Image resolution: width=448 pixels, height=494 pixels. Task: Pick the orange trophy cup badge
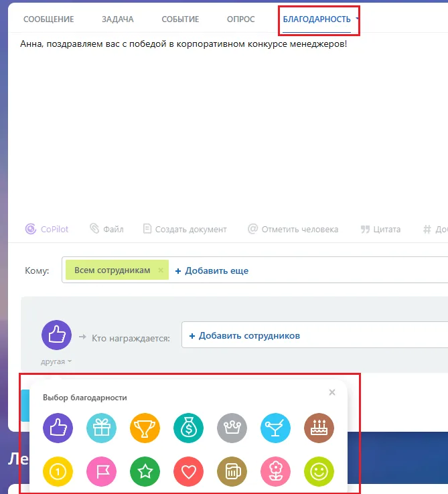[x=145, y=428]
